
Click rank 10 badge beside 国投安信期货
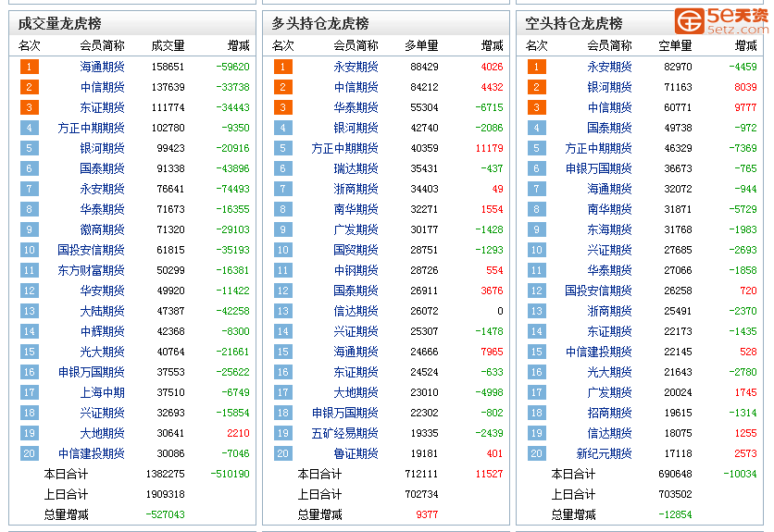pyautogui.click(x=29, y=250)
